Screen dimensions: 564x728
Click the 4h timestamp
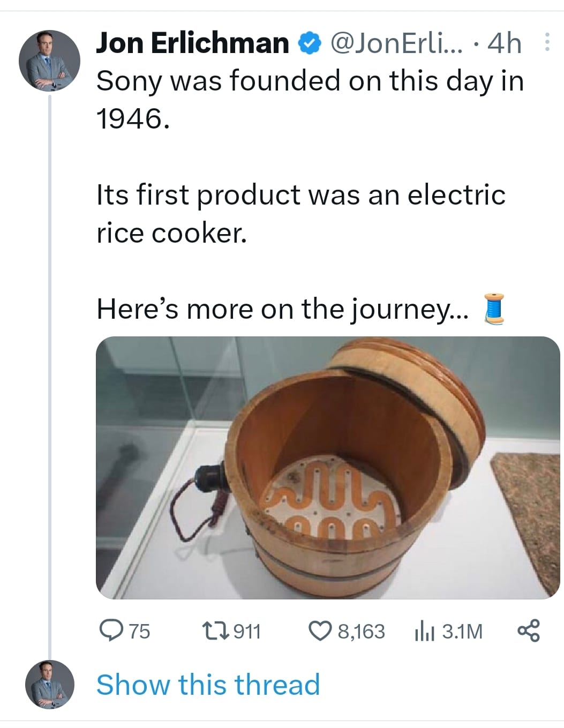(x=503, y=43)
